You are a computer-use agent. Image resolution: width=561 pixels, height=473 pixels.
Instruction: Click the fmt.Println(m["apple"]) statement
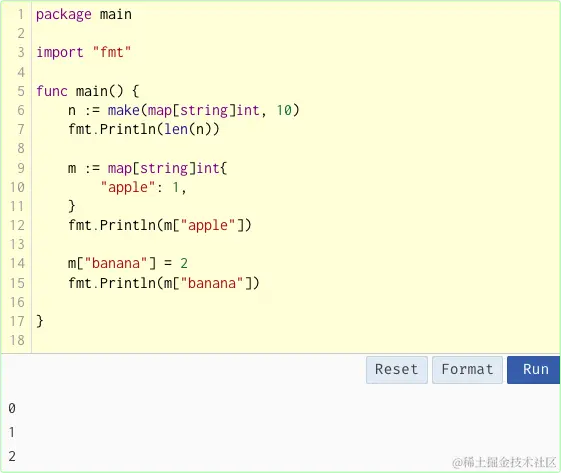pos(160,225)
